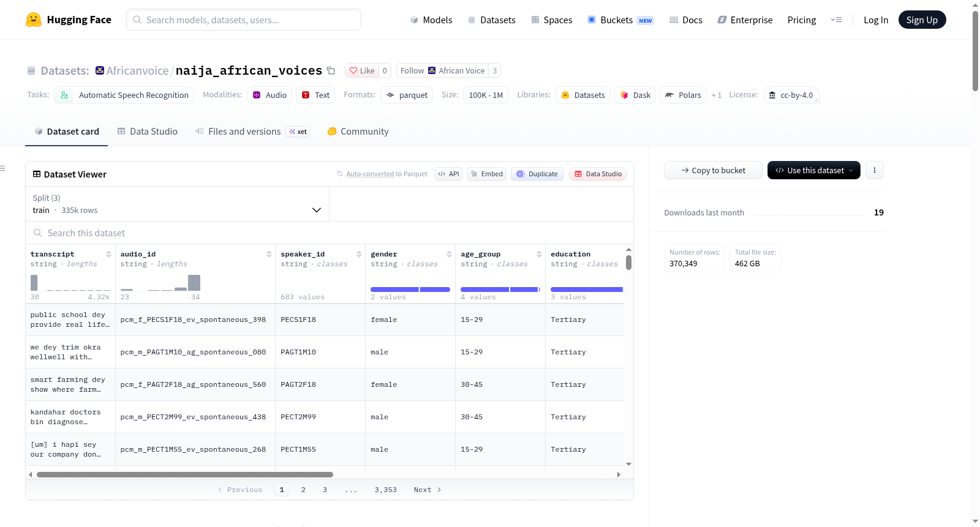Open the navigation overflow menu icon

(836, 20)
